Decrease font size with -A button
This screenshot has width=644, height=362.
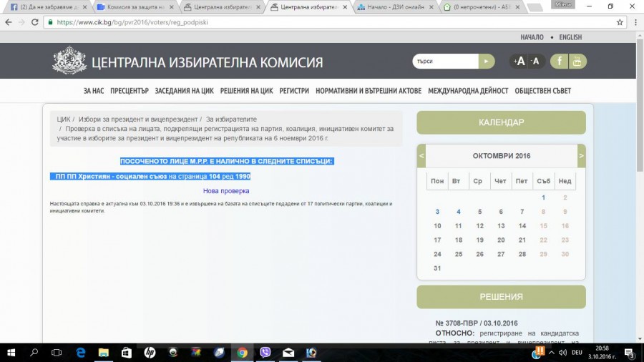tap(535, 62)
